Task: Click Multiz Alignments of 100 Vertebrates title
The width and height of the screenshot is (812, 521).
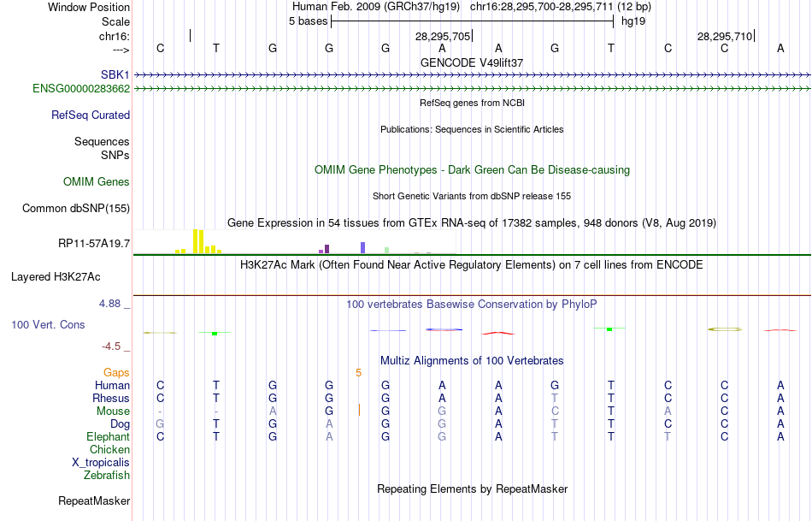Action: (472, 361)
